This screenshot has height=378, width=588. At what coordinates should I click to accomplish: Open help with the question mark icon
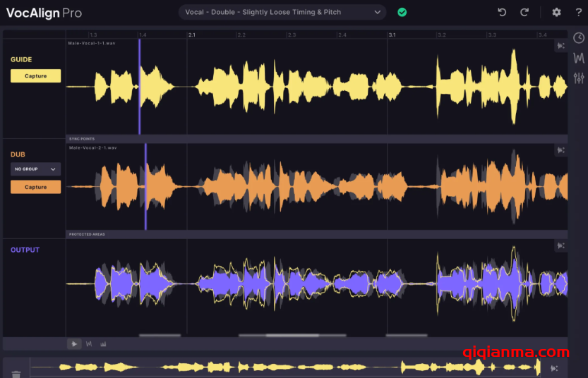[x=578, y=12]
